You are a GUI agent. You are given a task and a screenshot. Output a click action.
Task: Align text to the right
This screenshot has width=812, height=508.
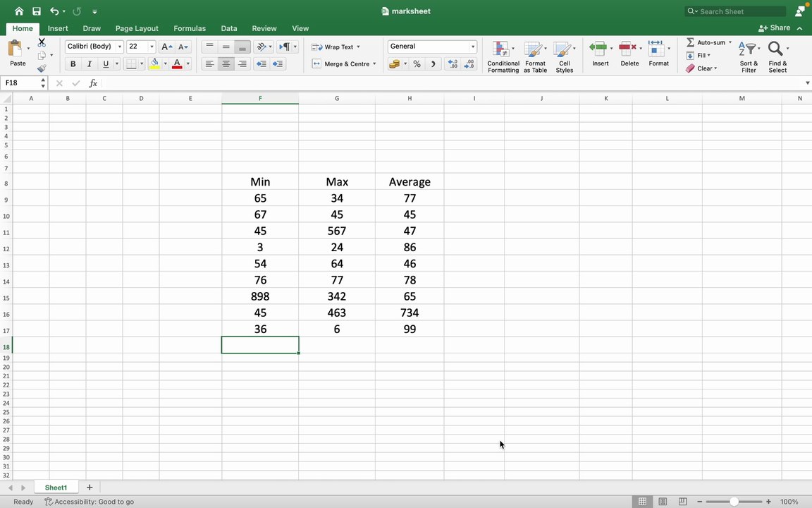(x=242, y=64)
